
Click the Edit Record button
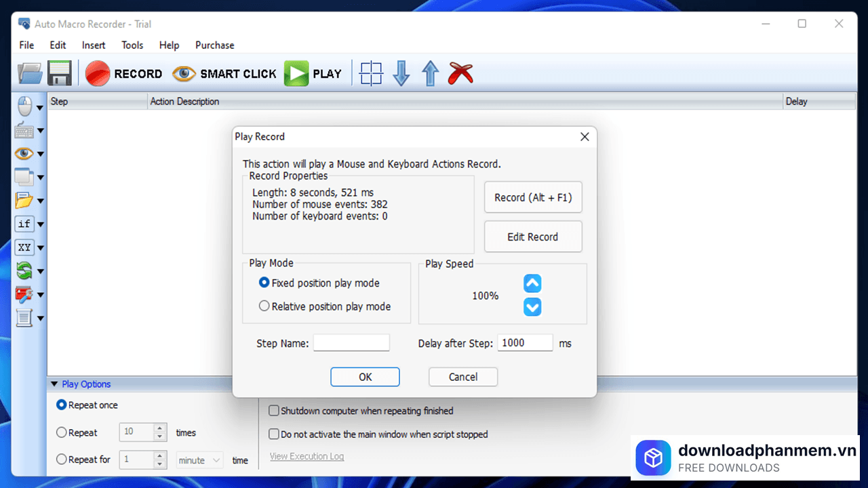tap(533, 237)
